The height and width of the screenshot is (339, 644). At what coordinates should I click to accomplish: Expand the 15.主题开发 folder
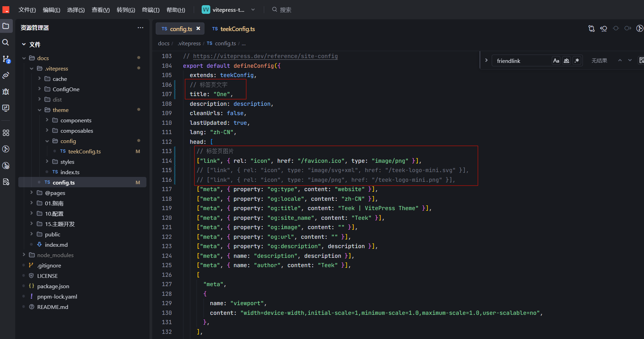point(31,224)
